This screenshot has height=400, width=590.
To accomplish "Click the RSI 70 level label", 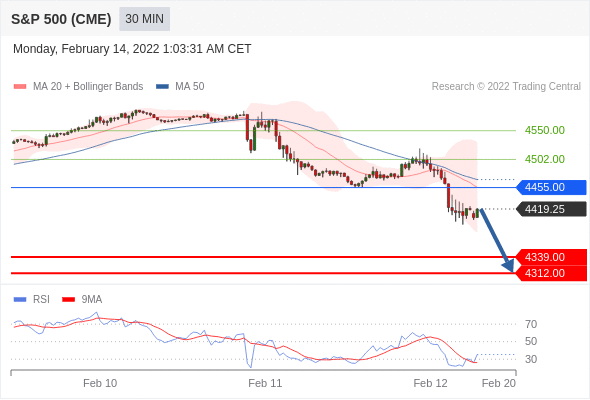I will (531, 324).
